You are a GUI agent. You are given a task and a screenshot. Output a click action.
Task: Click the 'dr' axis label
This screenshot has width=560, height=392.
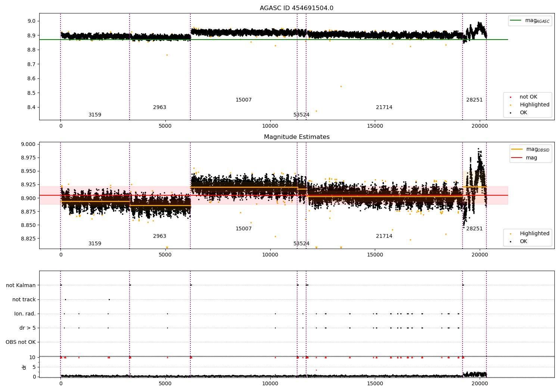tap(24, 367)
